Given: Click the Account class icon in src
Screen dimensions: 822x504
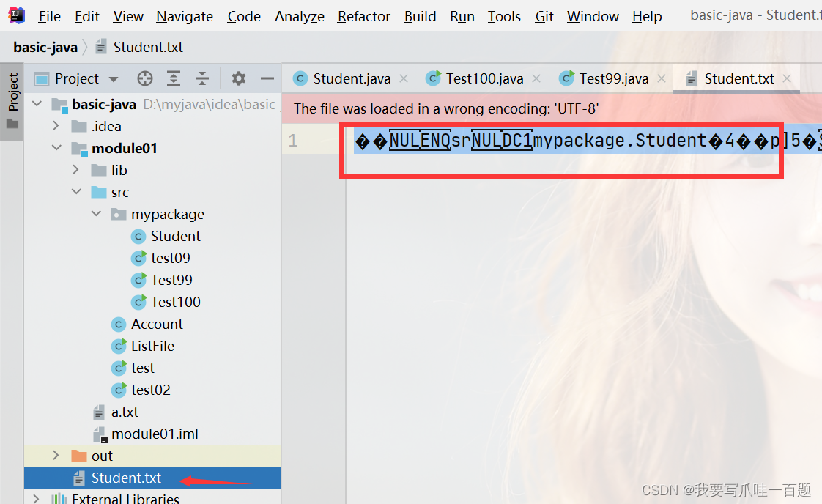Looking at the screenshot, I should [119, 324].
